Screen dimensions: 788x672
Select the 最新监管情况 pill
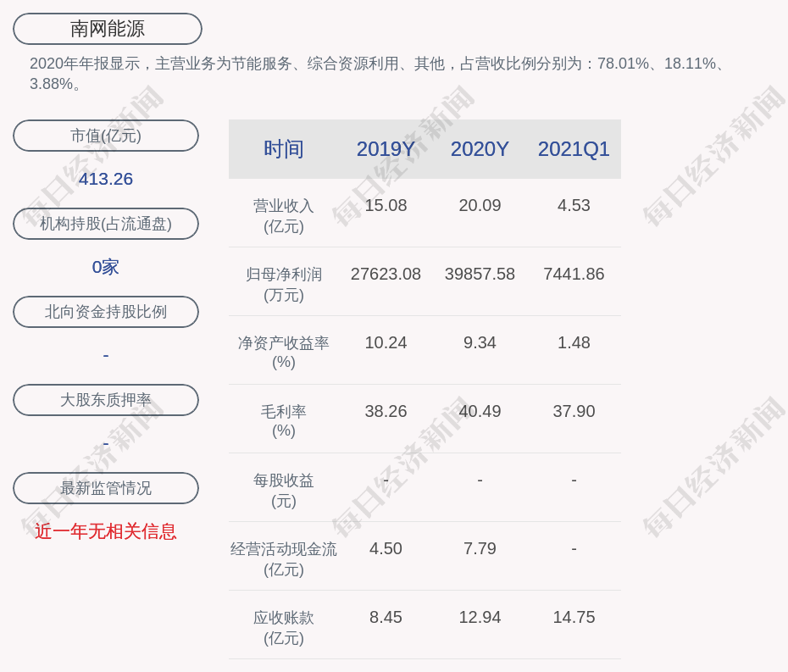click(x=106, y=488)
